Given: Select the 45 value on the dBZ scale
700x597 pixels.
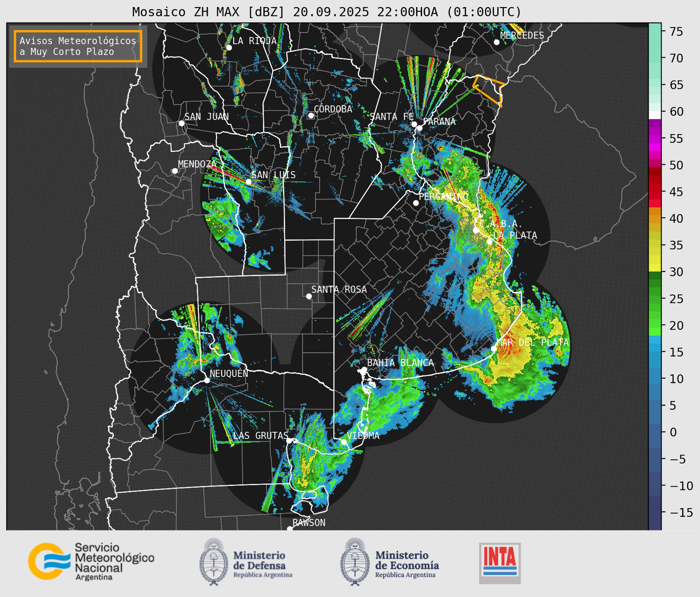Looking at the screenshot, I should (676, 192).
